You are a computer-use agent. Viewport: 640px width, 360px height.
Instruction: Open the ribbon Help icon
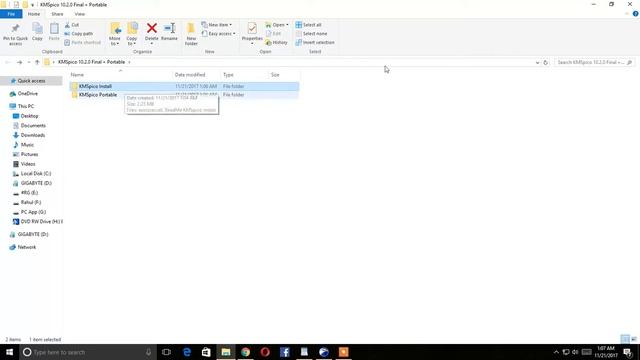coord(636,14)
